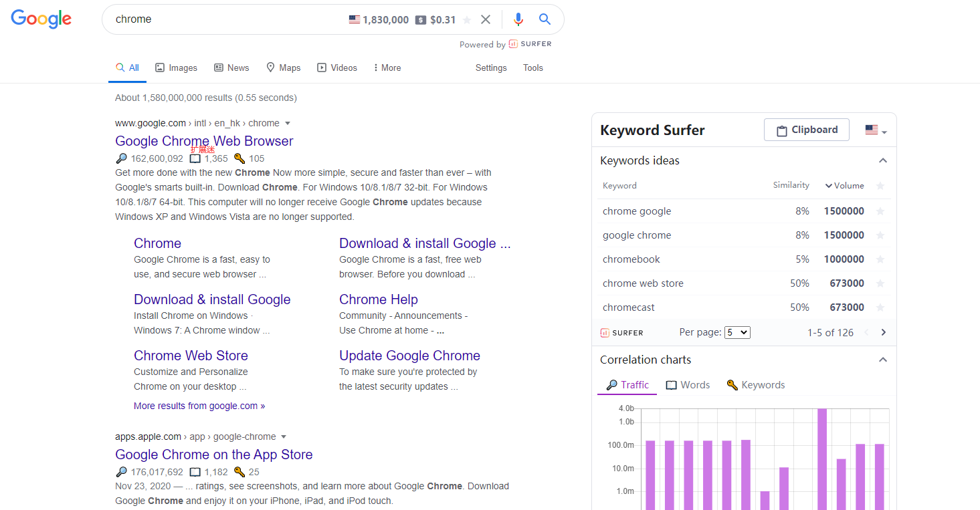Select the Traffic chart tab
This screenshot has width=980, height=510.
pyautogui.click(x=627, y=385)
